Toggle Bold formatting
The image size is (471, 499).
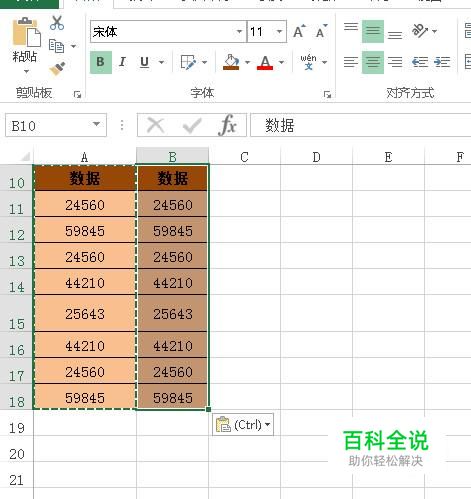(100, 62)
